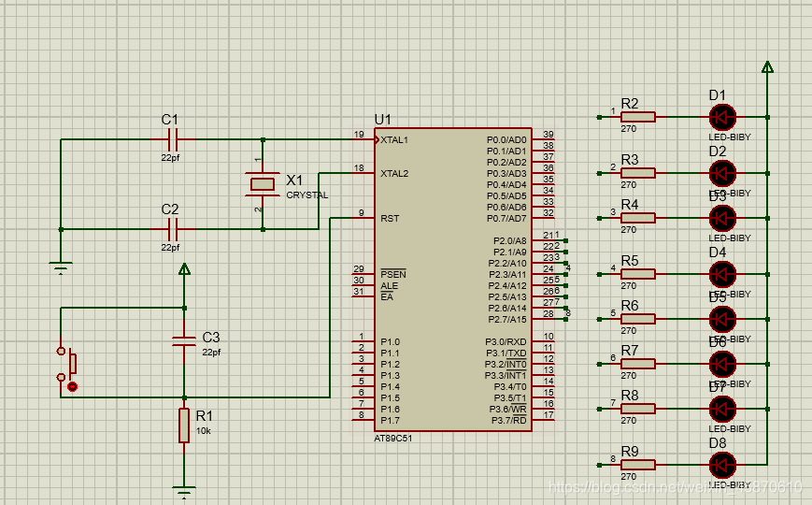Select resistor R8 symbol
The image size is (812, 505).
[638, 409]
